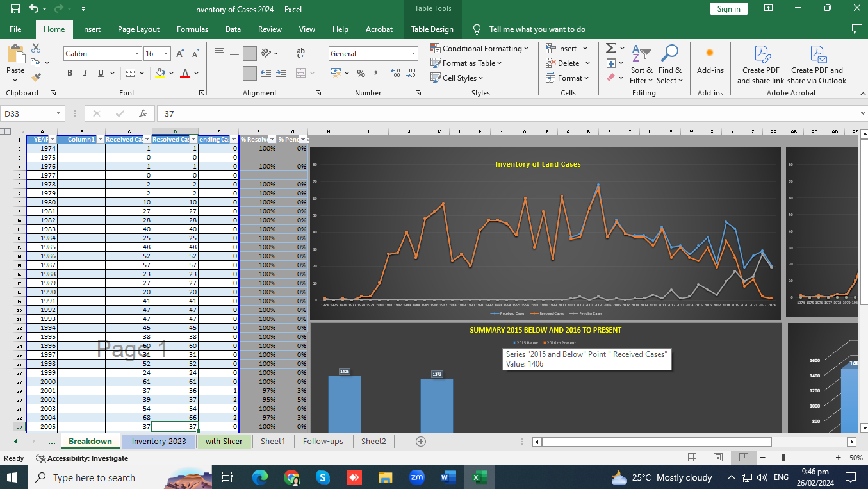Open the Column1 filter dropdown
The width and height of the screenshot is (868, 489).
(x=101, y=139)
